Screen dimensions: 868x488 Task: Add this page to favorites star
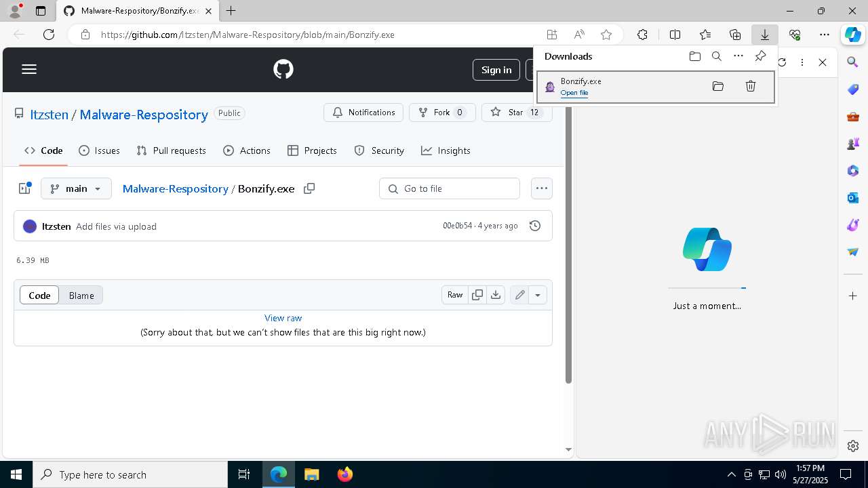(x=606, y=35)
